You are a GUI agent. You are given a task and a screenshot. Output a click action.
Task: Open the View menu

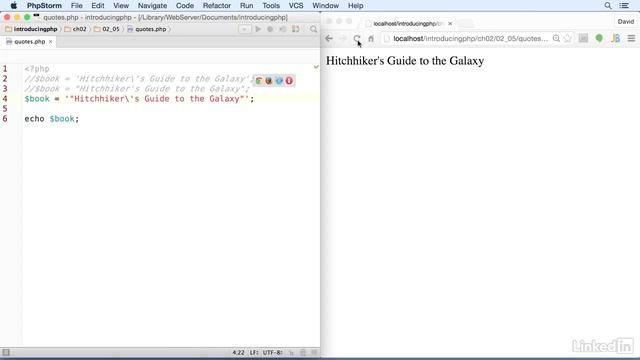(121, 6)
